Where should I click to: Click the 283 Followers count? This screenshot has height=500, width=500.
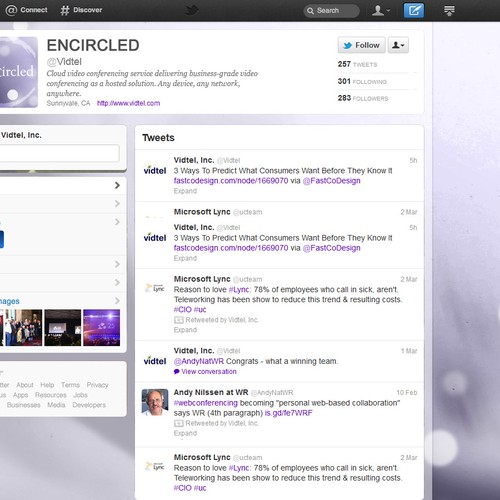tap(363, 98)
